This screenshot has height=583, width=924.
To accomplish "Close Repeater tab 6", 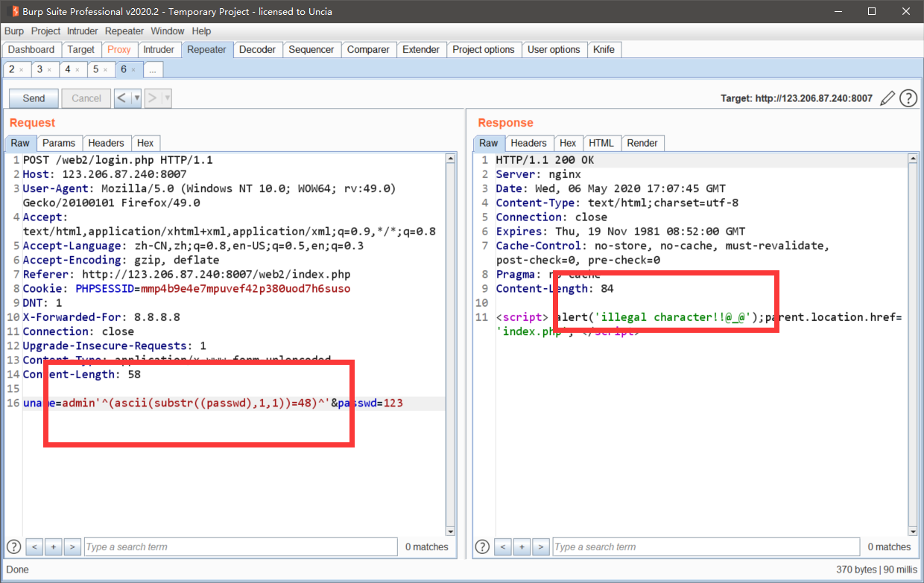I will click(133, 69).
